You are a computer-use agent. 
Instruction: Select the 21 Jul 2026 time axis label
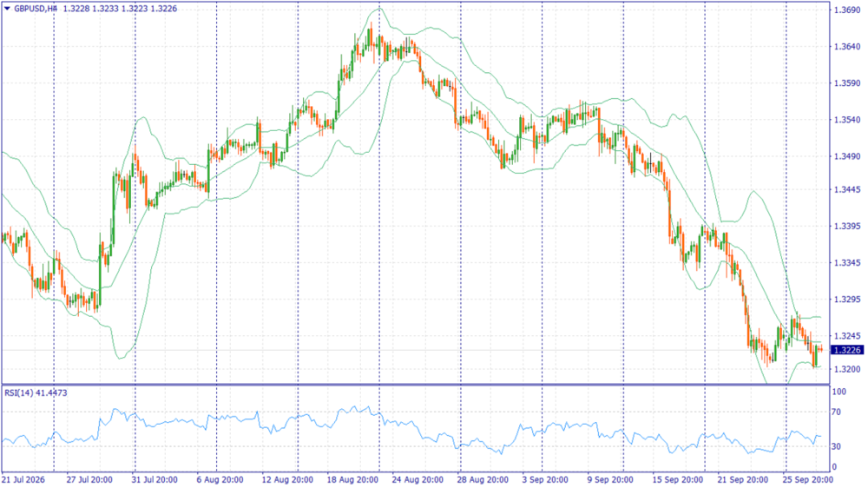23,479
